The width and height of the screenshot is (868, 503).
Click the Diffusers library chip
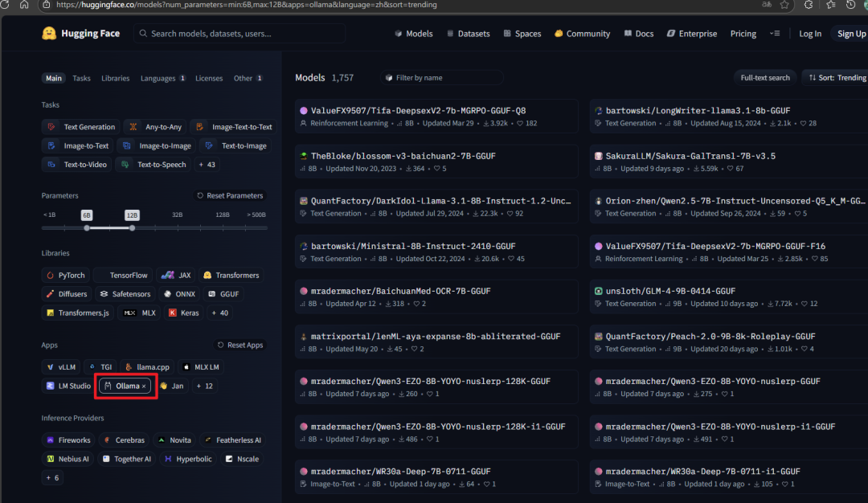point(67,294)
